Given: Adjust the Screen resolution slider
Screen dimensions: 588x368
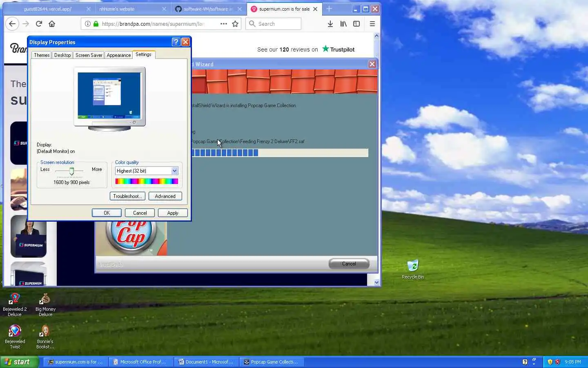Looking at the screenshot, I should 71,171.
